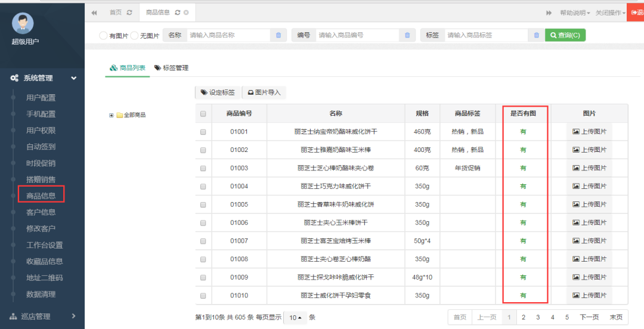Clear the 标签 field with trash icon
Screen dimensions: 644x329
tap(537, 35)
